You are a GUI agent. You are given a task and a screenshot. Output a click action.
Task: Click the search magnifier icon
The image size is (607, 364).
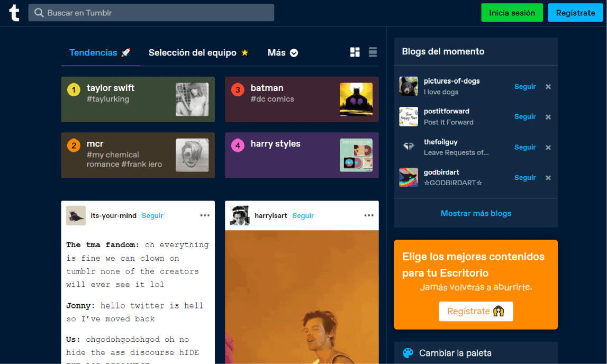[x=39, y=13]
